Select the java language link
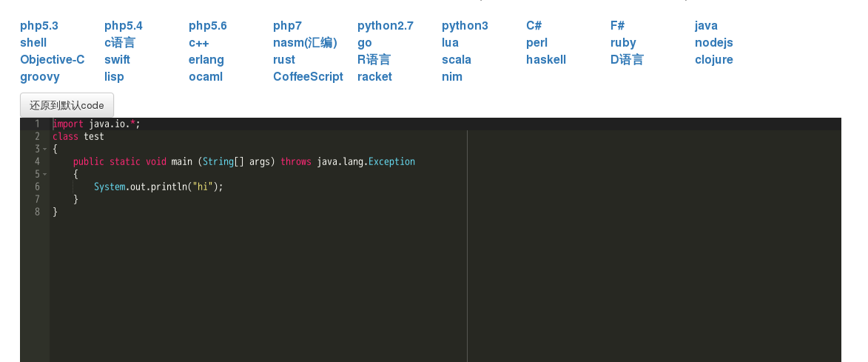Image resolution: width=868 pixels, height=362 pixels. coord(706,26)
